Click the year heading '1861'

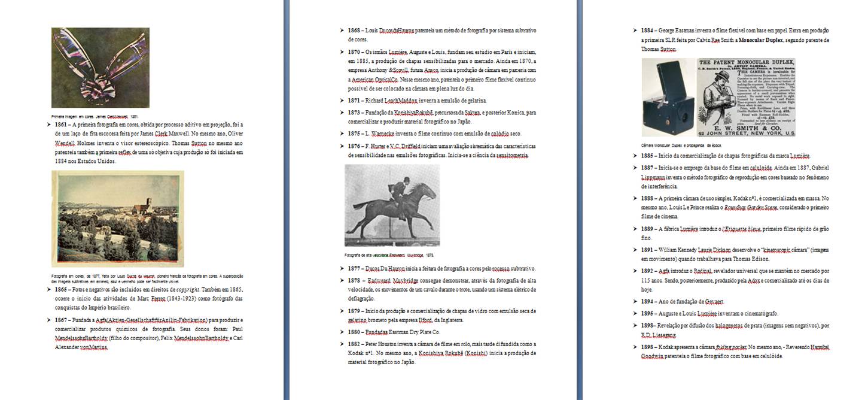coord(60,125)
